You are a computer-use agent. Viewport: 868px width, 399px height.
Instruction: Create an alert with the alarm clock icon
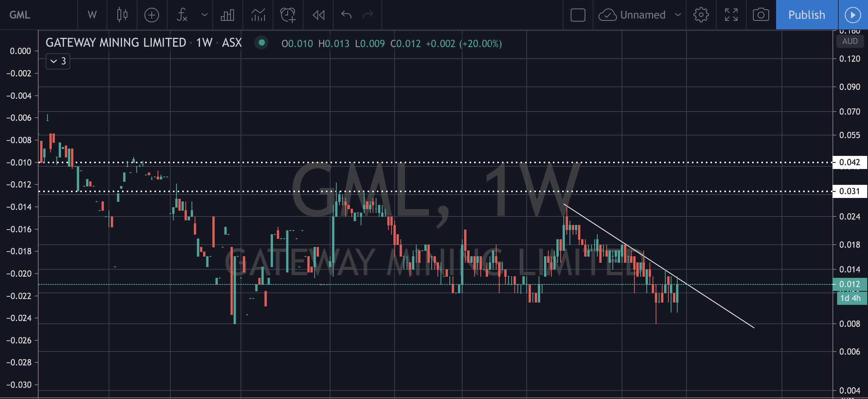[x=288, y=15]
